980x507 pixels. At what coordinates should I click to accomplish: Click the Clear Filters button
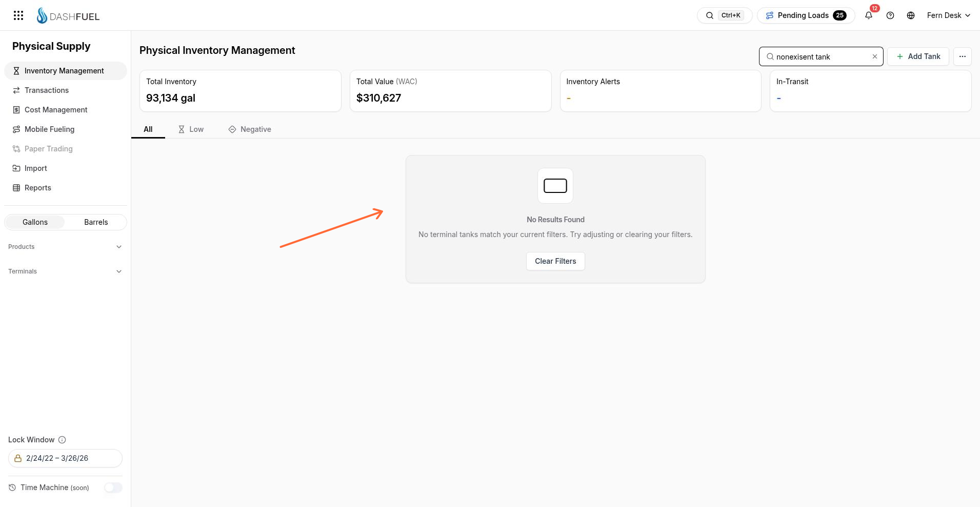pyautogui.click(x=555, y=261)
